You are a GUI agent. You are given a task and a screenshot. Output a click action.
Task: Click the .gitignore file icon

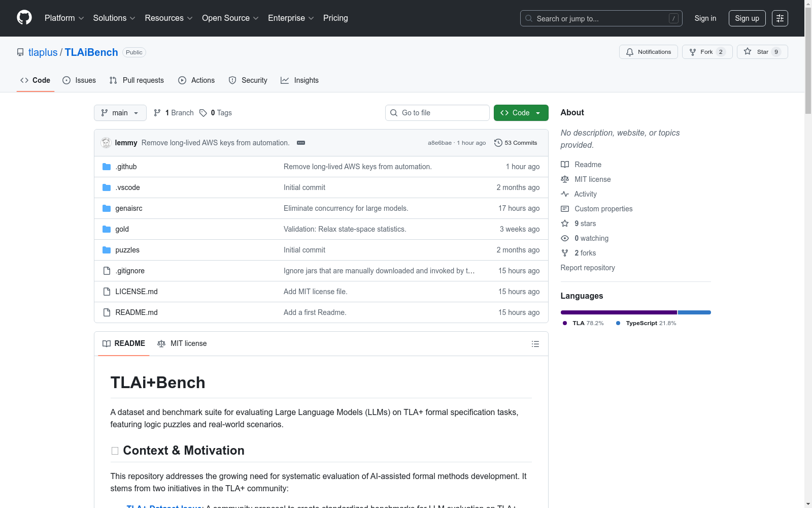pyautogui.click(x=107, y=271)
